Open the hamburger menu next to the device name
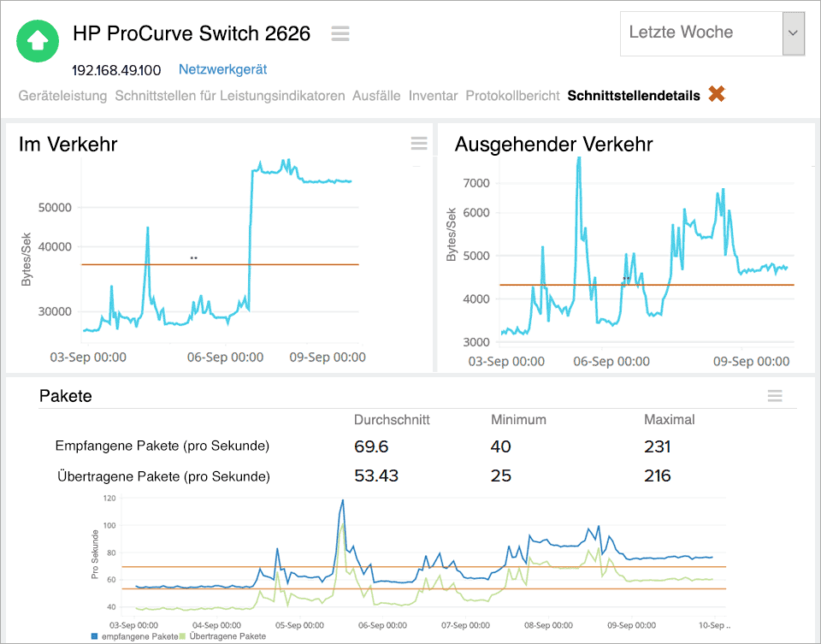 [x=340, y=33]
